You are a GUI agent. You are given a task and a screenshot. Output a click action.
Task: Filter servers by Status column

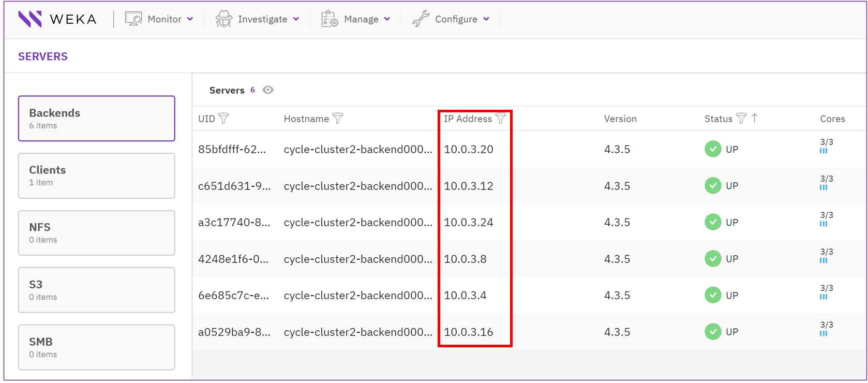tap(741, 119)
